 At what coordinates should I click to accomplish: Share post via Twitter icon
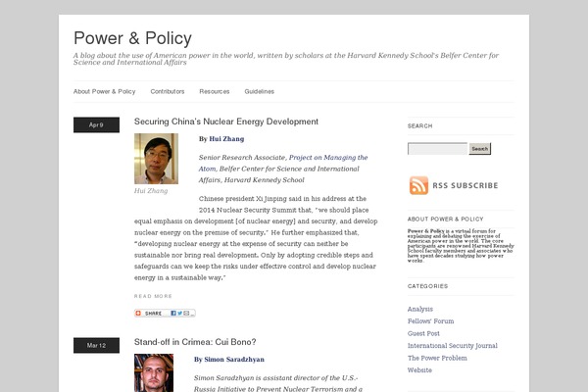[179, 313]
